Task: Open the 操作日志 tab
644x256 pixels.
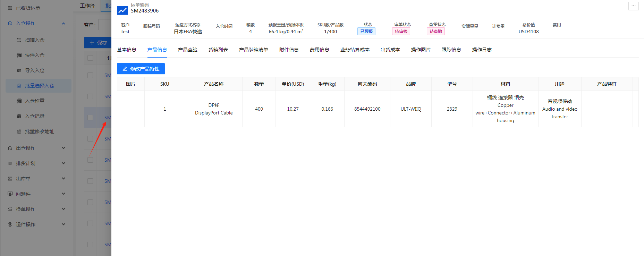Action: click(x=482, y=50)
